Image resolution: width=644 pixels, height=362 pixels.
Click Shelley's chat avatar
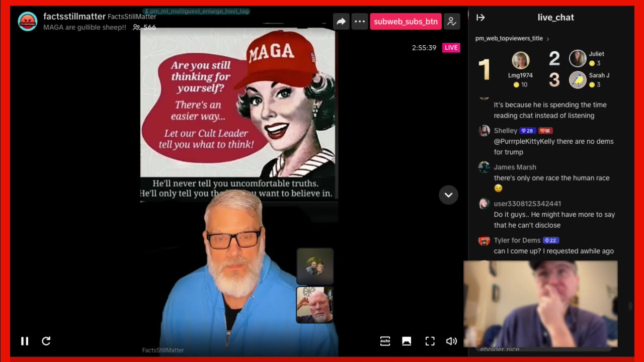click(484, 131)
